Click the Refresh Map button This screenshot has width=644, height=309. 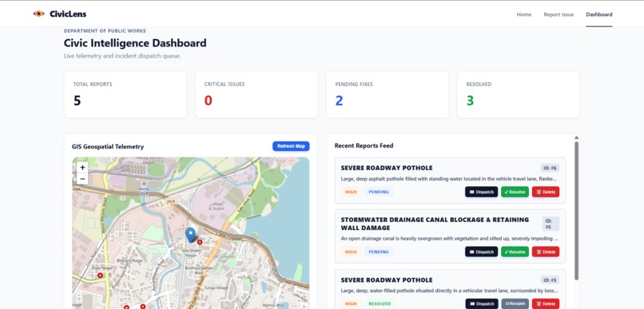click(291, 146)
